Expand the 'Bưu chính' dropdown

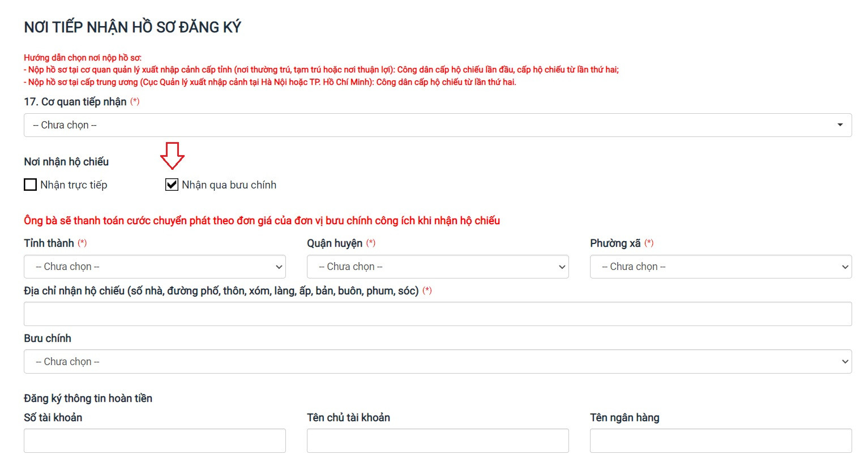pyautogui.click(x=437, y=362)
